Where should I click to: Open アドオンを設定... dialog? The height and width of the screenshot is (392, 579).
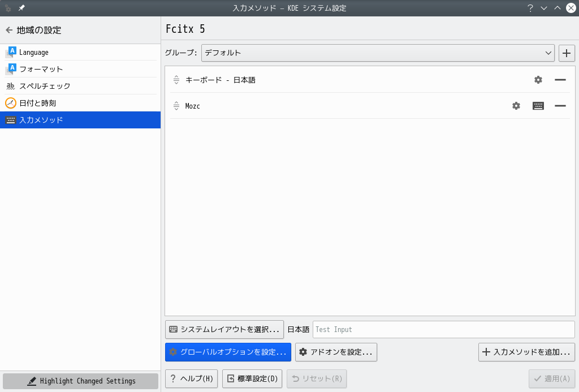(336, 352)
